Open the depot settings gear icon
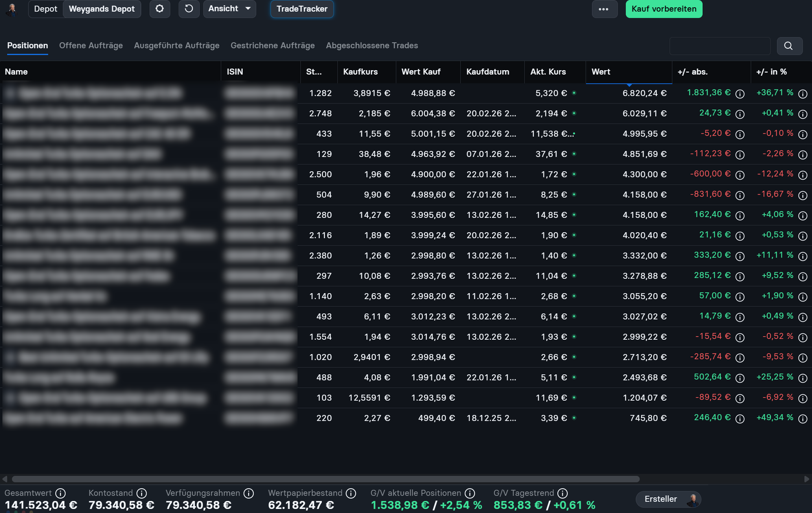The width and height of the screenshot is (812, 513). pyautogui.click(x=159, y=9)
